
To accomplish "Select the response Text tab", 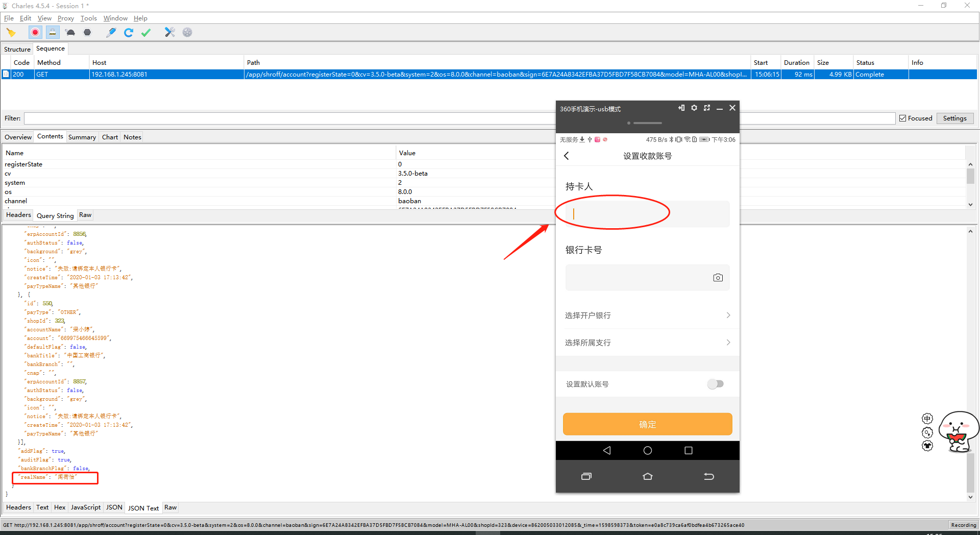I will pyautogui.click(x=42, y=507).
